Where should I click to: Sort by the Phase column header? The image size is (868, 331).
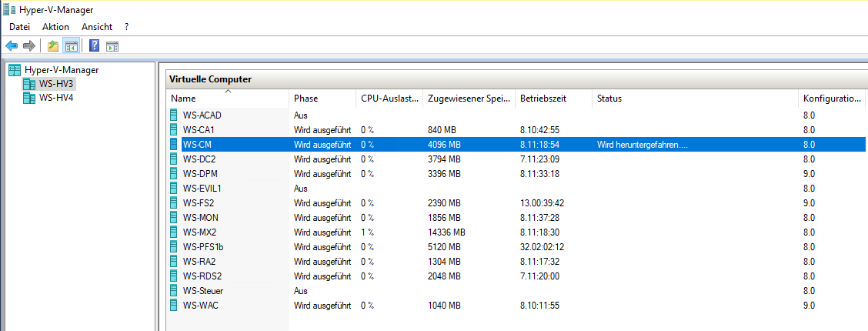point(322,99)
